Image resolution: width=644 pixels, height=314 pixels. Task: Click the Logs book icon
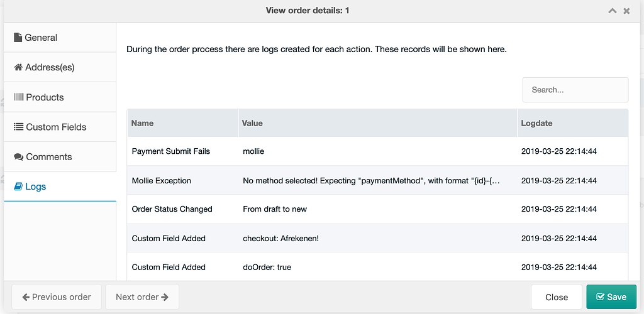click(x=18, y=187)
